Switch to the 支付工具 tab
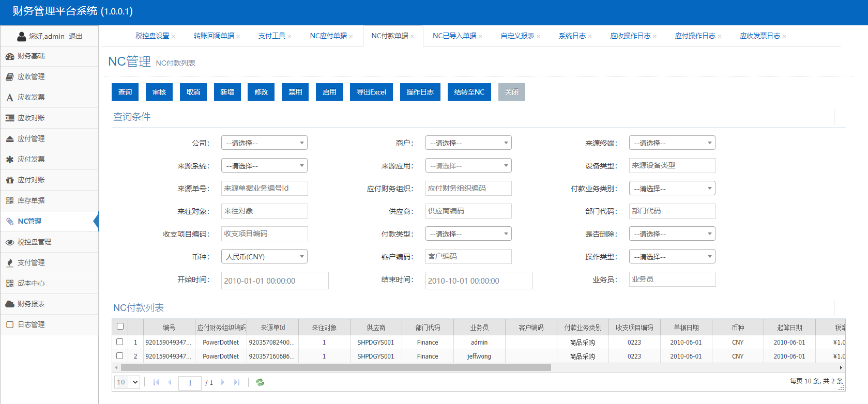The image size is (868, 404). click(x=272, y=36)
